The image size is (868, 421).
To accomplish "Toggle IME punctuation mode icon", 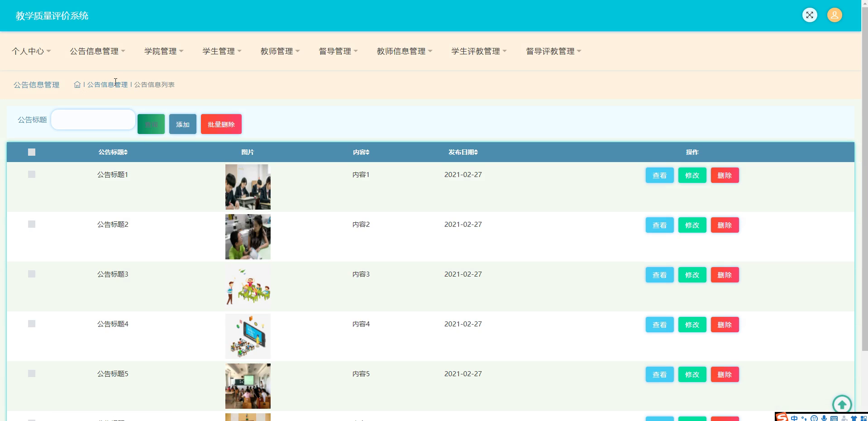I will tap(804, 418).
